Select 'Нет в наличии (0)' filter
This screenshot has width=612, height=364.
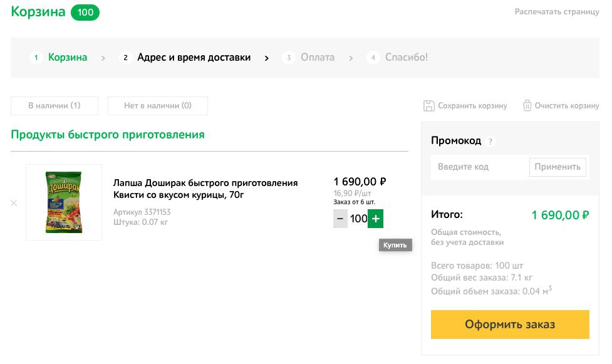tap(158, 106)
